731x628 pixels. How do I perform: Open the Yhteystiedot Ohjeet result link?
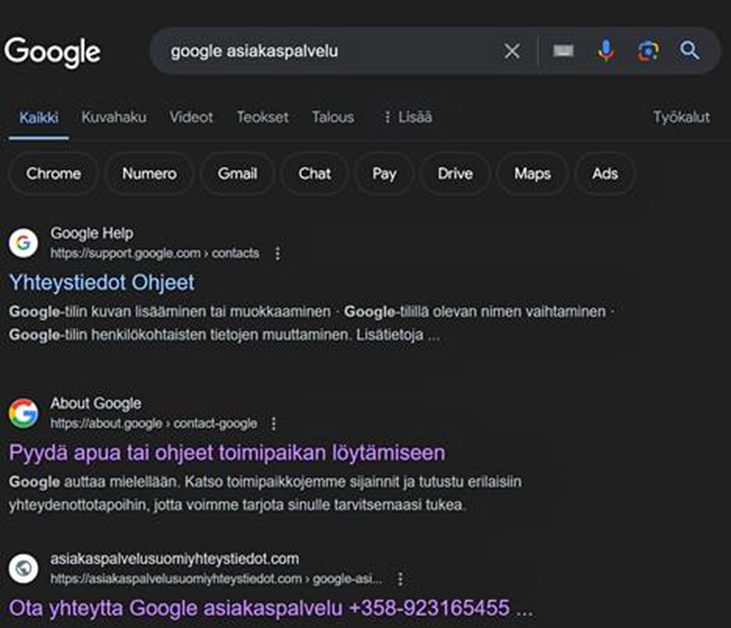[102, 283]
